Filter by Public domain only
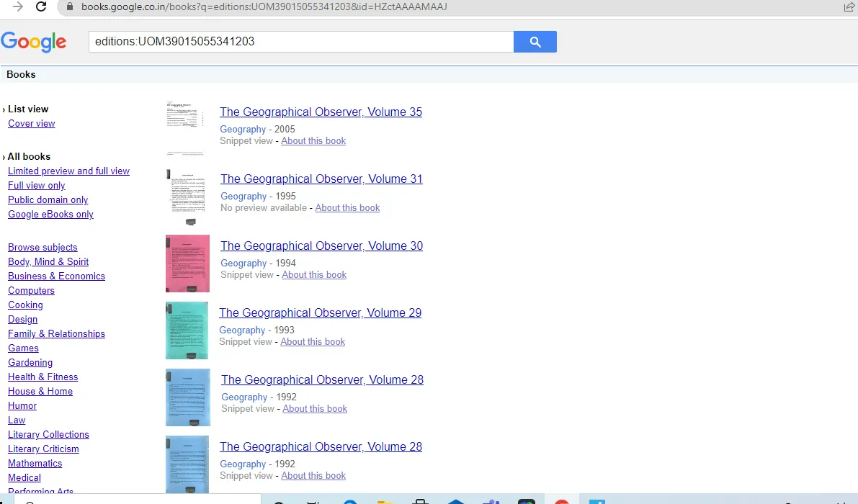Screen dimensions: 858x504 tap(48, 200)
